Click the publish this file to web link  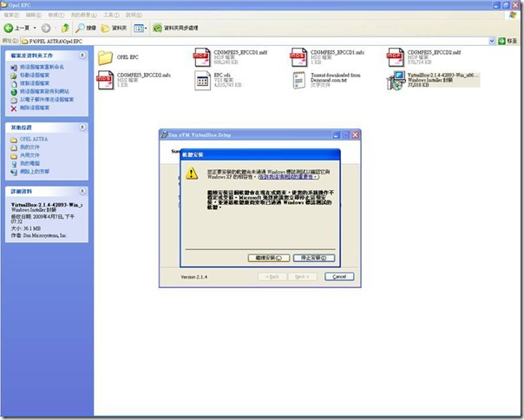pos(44,91)
